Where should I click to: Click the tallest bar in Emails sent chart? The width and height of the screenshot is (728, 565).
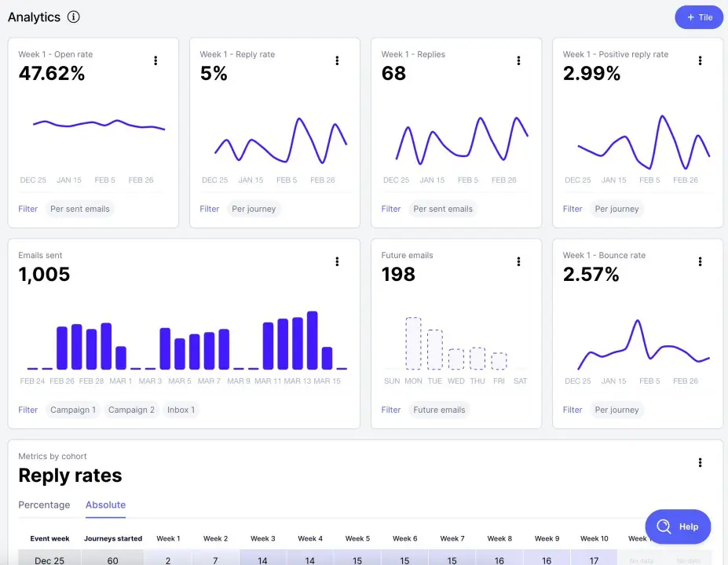click(x=313, y=341)
